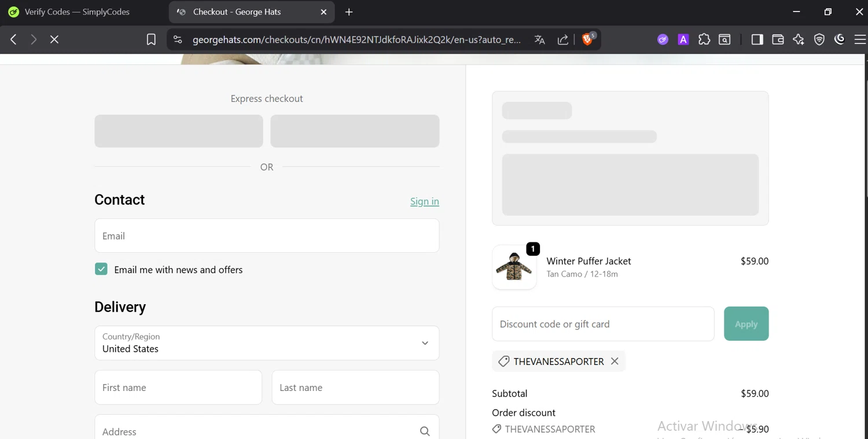The image size is (868, 439).
Task: Click the Contact heading
Action: point(119,200)
